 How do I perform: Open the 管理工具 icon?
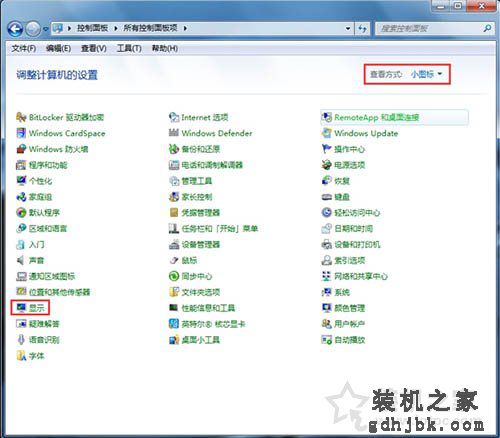[x=174, y=181]
